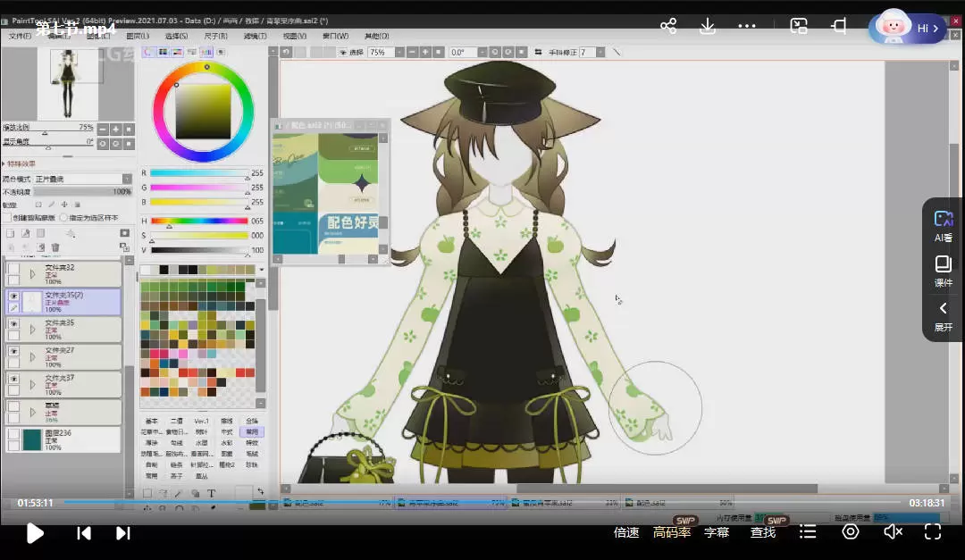This screenshot has height=560, width=965.
Task: Create a new layer with the new layer icon
Action: (x=11, y=233)
